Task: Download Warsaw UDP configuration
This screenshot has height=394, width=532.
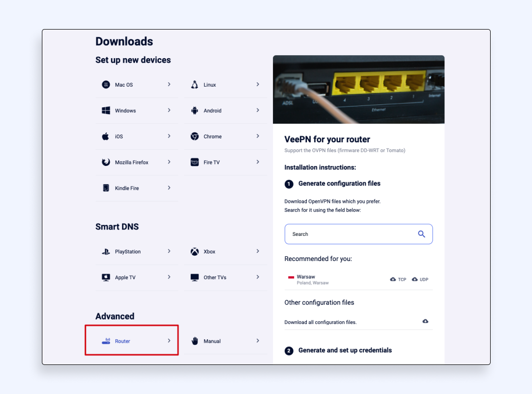Action: coord(420,279)
